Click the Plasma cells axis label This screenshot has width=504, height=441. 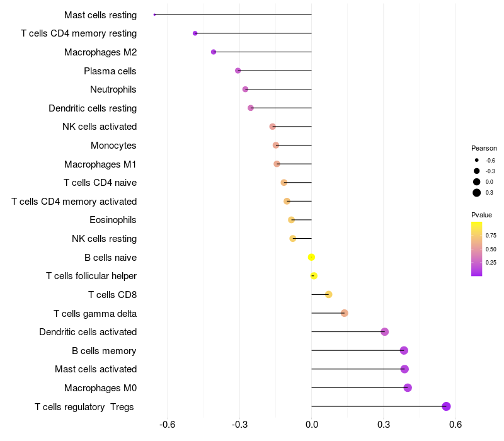110,71
